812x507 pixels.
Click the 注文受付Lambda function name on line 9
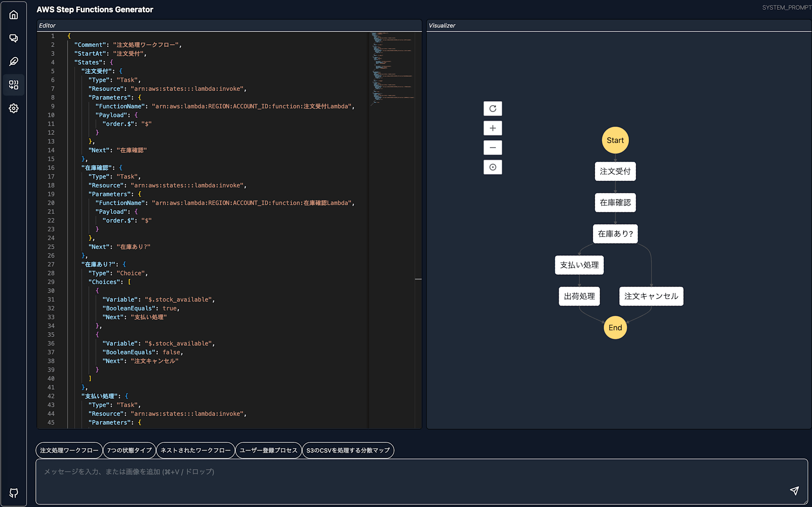pyautogui.click(x=327, y=106)
